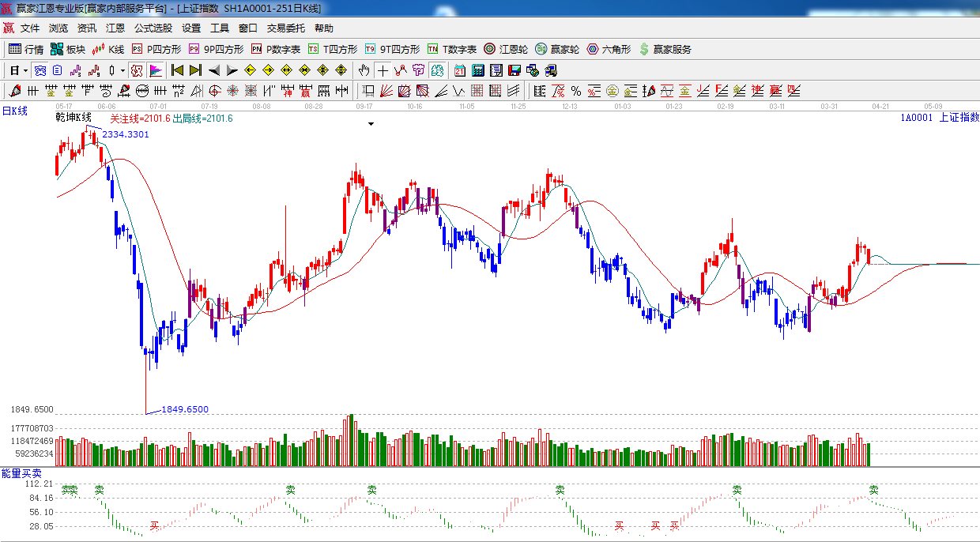Open the 交易委托 menu
This screenshot has height=542, width=980.
(285, 28)
